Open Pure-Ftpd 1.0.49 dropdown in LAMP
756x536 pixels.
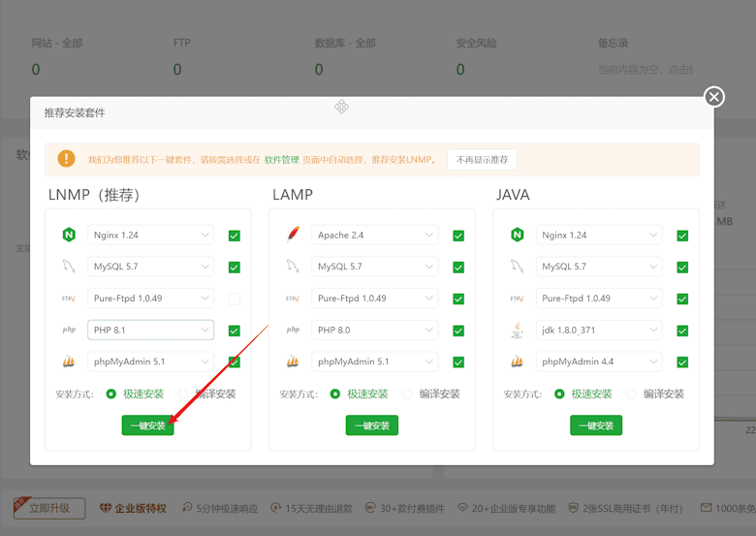(375, 298)
